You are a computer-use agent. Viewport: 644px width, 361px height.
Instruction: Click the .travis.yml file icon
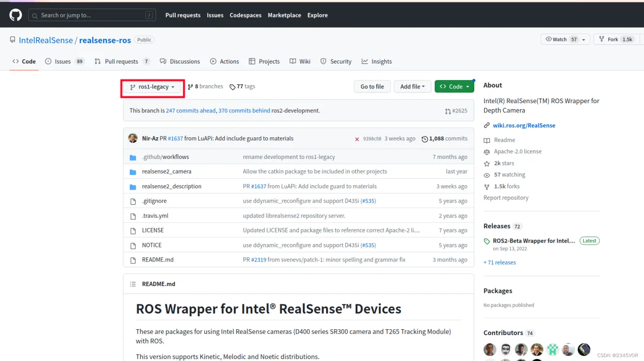click(x=133, y=216)
